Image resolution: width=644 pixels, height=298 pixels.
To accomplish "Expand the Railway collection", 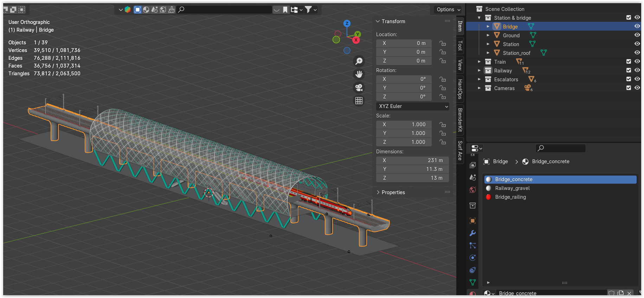I will 479,70.
